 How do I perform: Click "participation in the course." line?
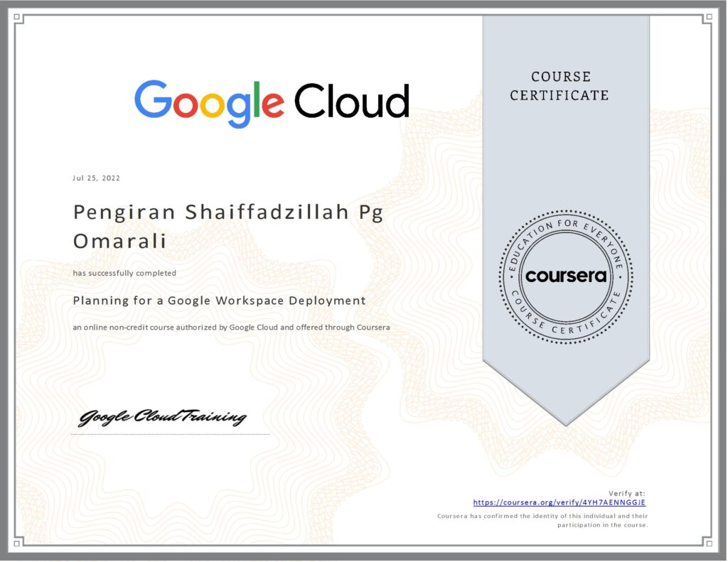tap(602, 525)
